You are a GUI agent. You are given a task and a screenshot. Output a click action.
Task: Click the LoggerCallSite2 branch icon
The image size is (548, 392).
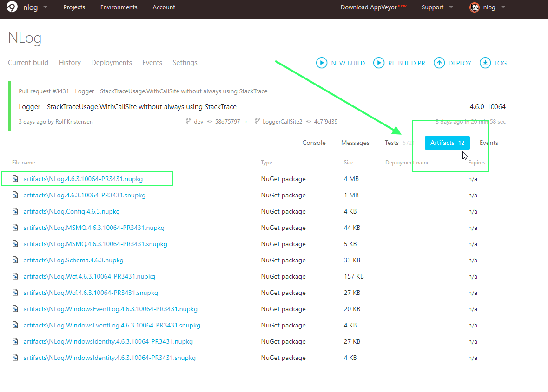pos(257,121)
